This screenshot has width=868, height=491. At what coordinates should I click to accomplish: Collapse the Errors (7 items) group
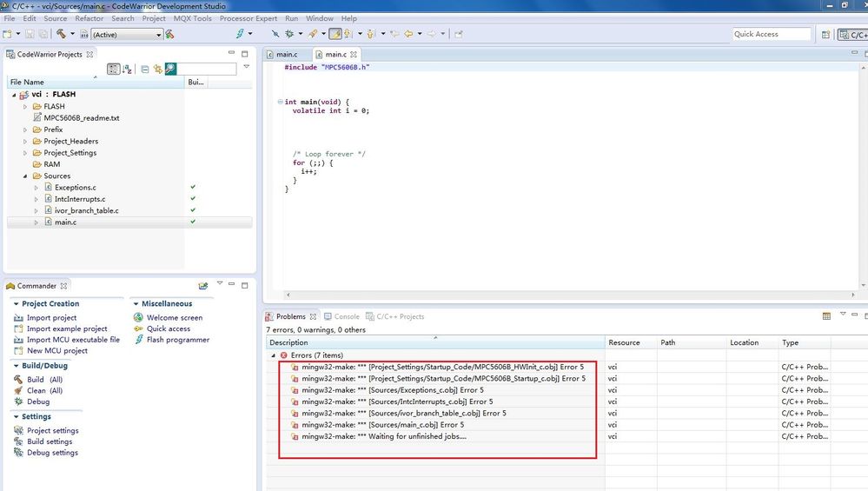coord(273,355)
